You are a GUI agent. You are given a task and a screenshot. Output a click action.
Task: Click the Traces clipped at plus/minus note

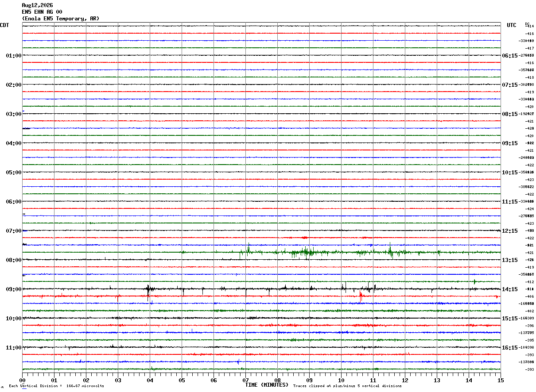click(347, 386)
